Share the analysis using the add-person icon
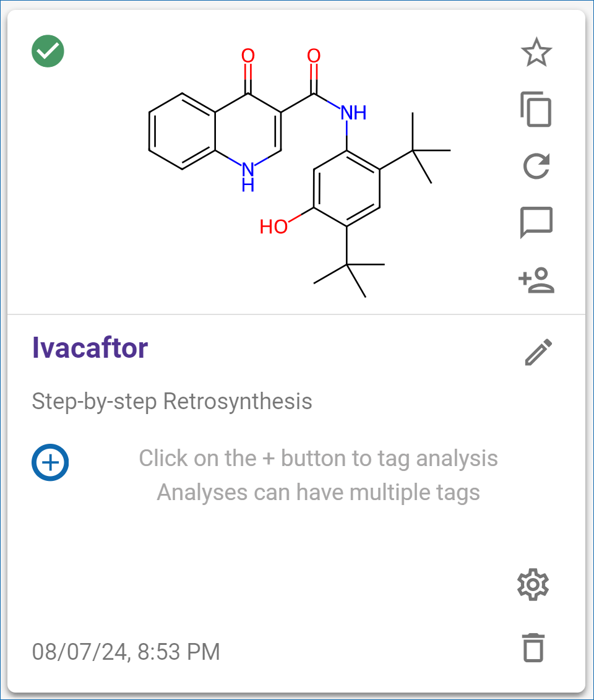594x700 pixels. 536,280
